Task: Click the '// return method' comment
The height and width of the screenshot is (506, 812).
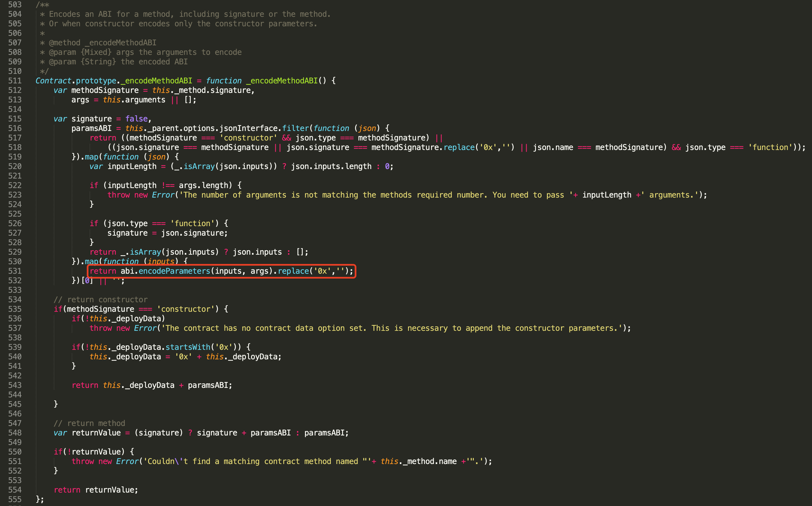Action: (x=89, y=423)
